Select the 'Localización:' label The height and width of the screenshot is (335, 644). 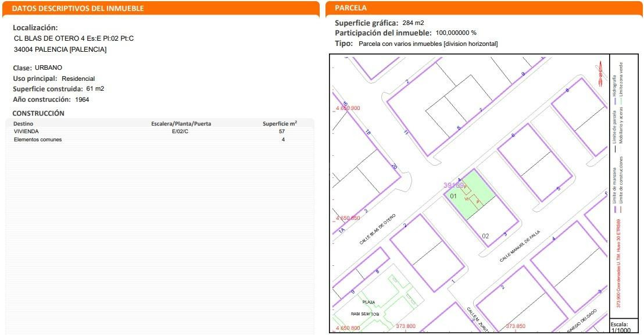[35, 27]
